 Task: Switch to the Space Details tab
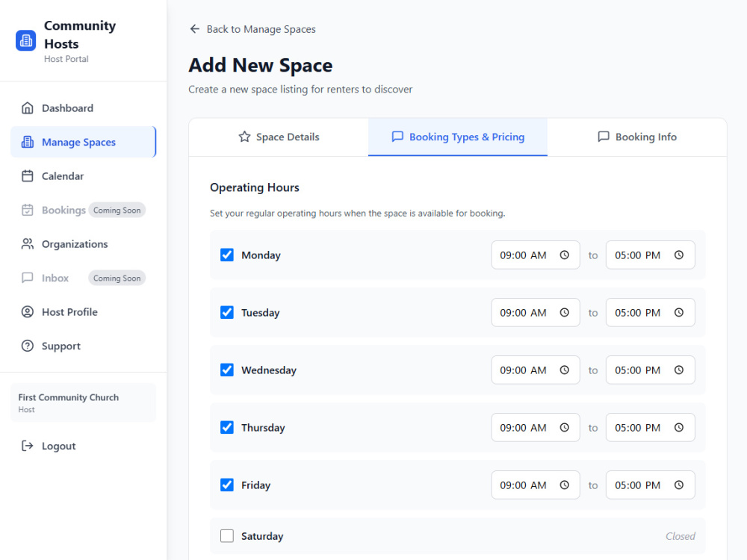point(279,137)
